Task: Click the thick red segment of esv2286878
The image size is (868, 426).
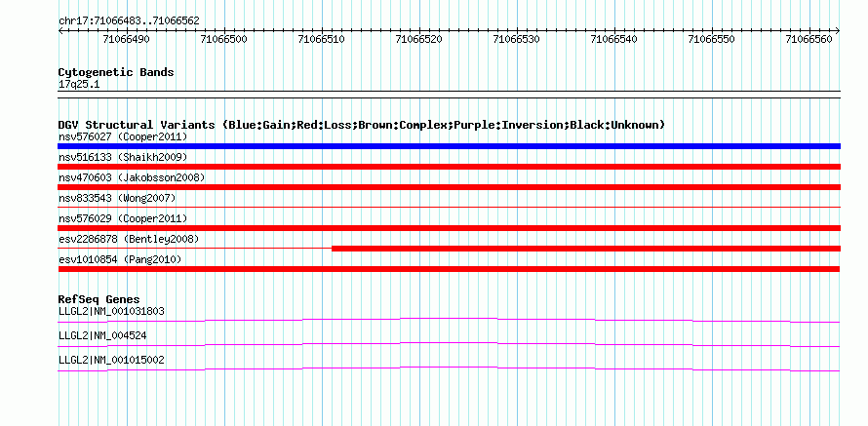Action: click(586, 249)
